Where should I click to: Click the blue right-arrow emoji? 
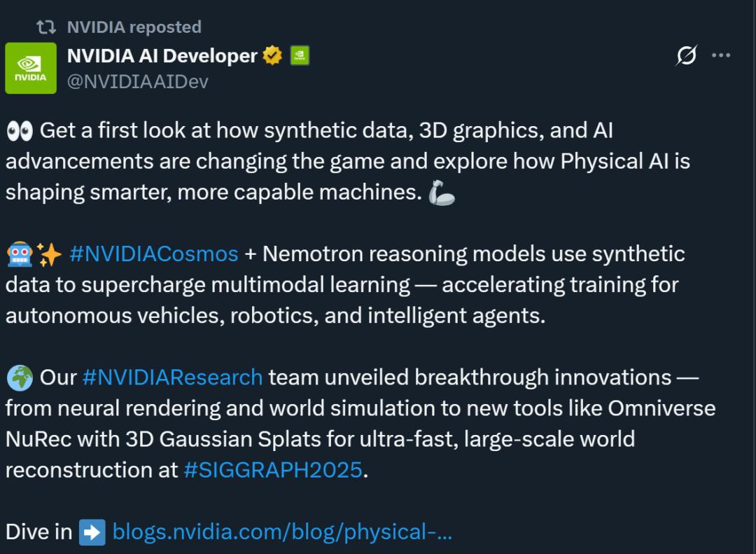tap(92, 532)
